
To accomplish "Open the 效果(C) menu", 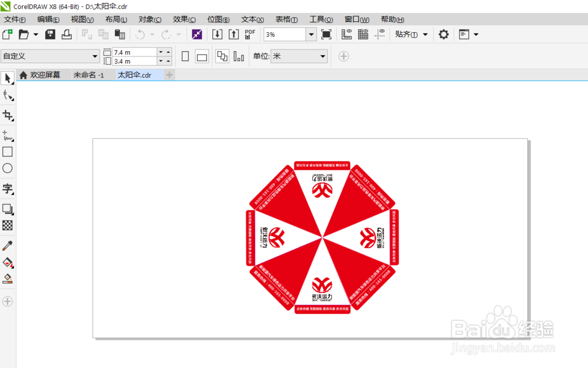I will (184, 19).
